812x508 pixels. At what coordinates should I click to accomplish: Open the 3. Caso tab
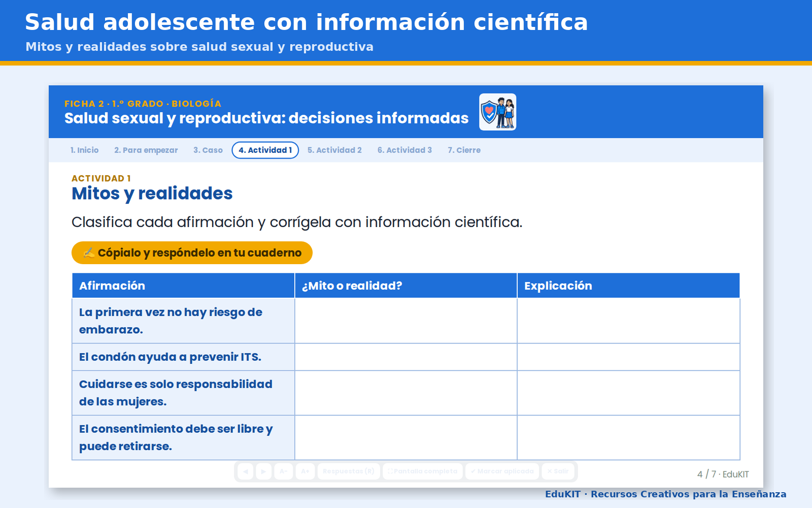pyautogui.click(x=208, y=150)
